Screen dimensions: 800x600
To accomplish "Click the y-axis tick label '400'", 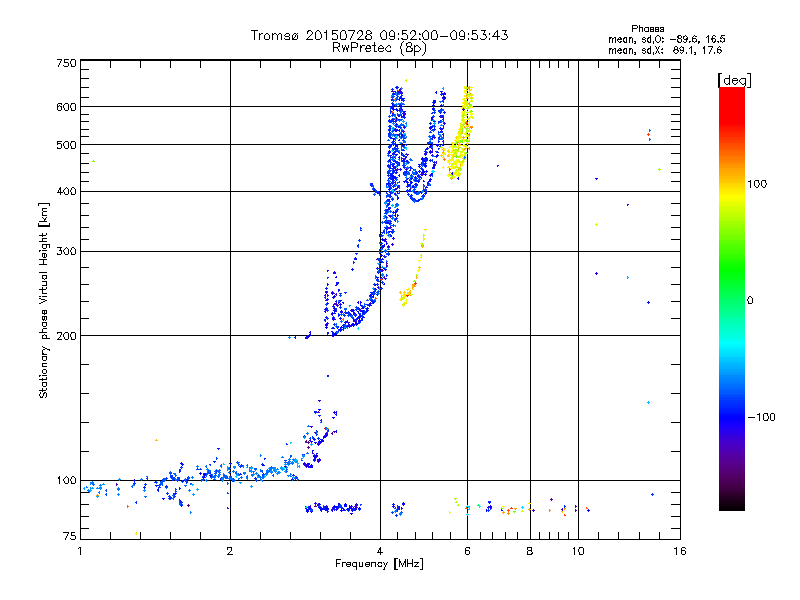I will click(66, 191).
